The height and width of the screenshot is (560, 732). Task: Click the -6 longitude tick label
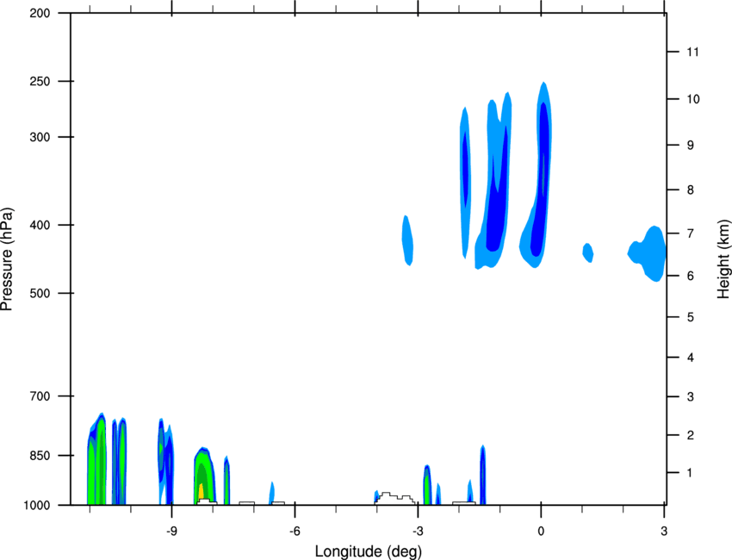tap(295, 531)
